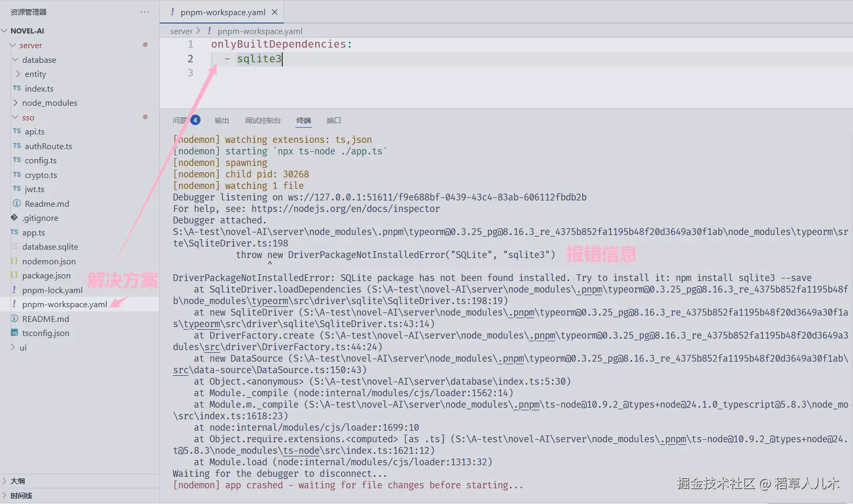The height and width of the screenshot is (504, 853).
Task: Click the TS icon next to jwt.ts
Action: (17, 189)
